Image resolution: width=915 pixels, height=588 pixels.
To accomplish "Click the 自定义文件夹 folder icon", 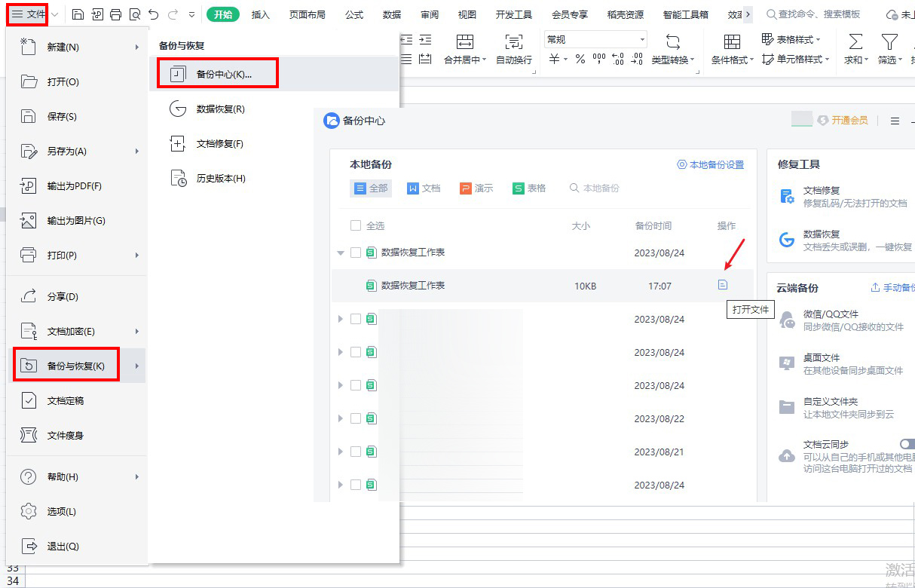I will pyautogui.click(x=787, y=407).
